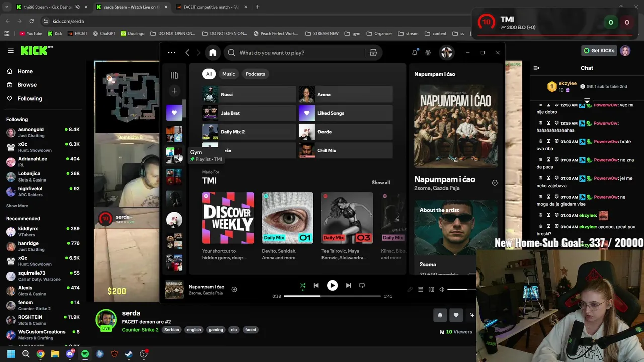Adjust Spotify volume slider
The width and height of the screenshot is (644, 362).
461,289
